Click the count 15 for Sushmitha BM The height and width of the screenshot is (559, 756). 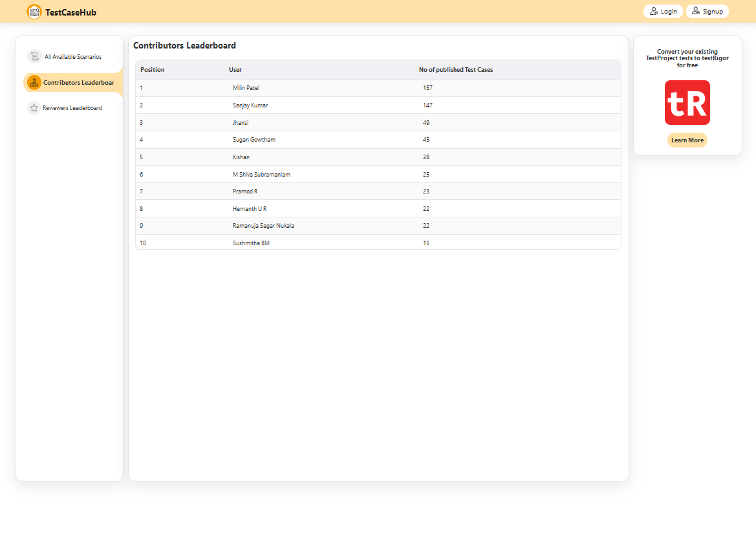tap(426, 243)
